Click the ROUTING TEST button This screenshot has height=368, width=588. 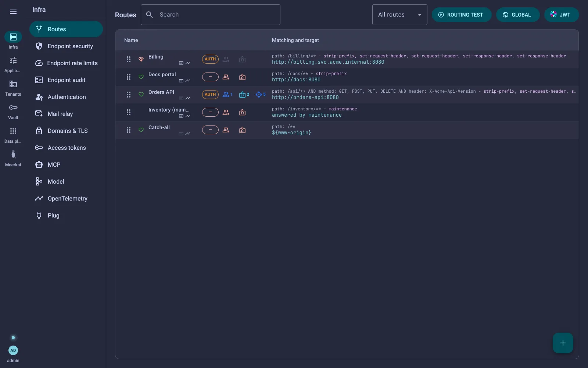462,15
